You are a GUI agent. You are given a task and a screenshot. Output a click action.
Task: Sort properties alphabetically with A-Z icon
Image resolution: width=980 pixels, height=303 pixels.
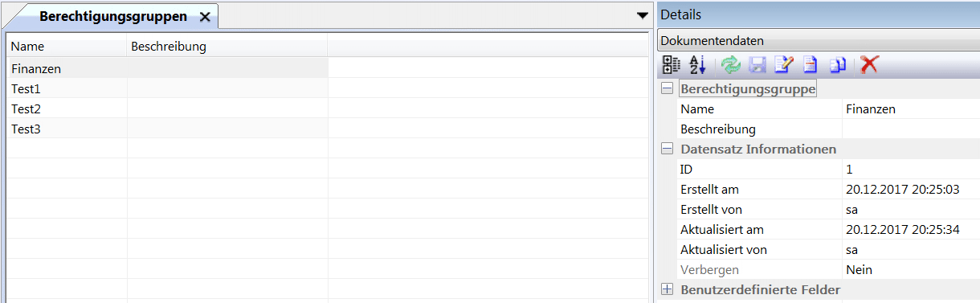click(697, 65)
